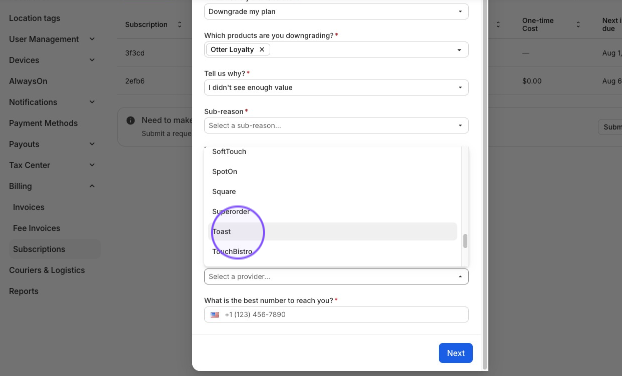Image resolution: width=622 pixels, height=376 pixels.
Task: Click the info icon beside Need to make
Action: 131,121
